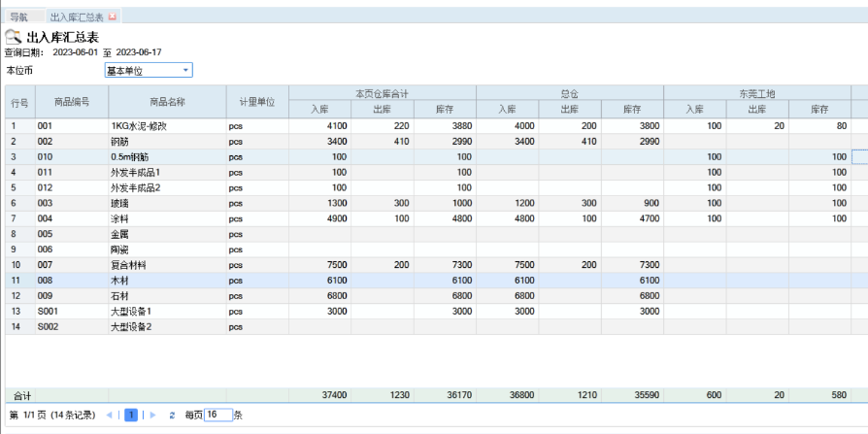Click the 商品名称 column header
Screen dimensions: 868x434
pos(167,102)
